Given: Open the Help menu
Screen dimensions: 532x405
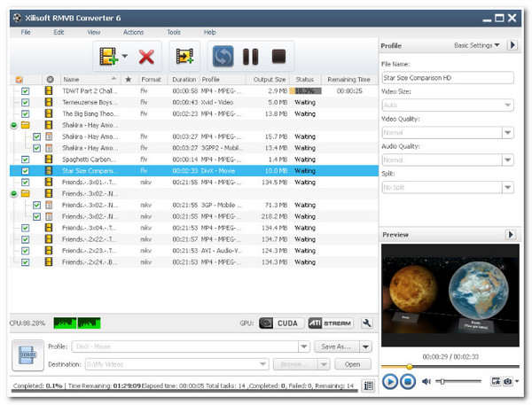Looking at the screenshot, I should coord(209,32).
